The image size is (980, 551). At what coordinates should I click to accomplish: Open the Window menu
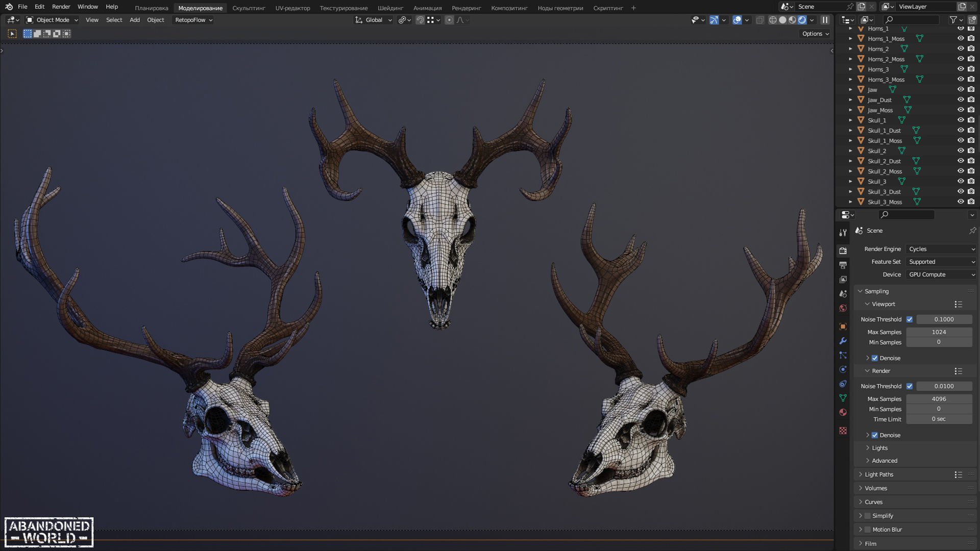click(87, 7)
